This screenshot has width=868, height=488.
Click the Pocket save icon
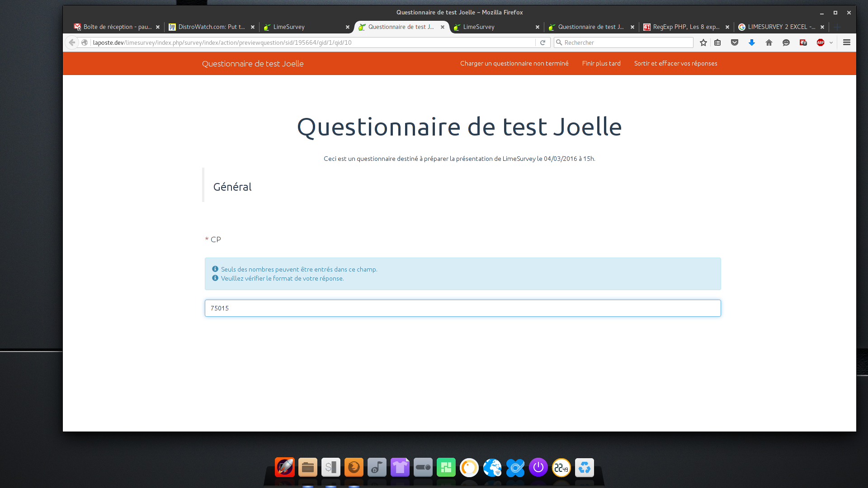(x=735, y=42)
